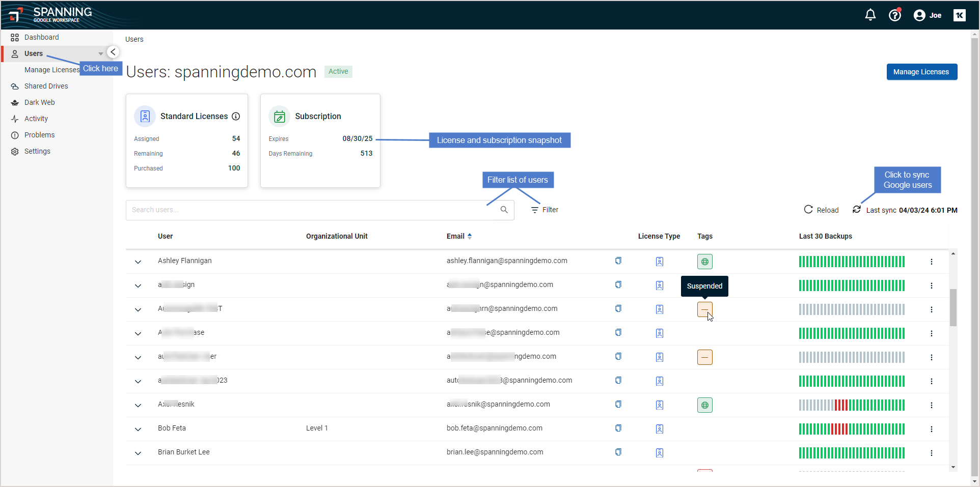Collapse the sidebar with the arrow button

[x=113, y=52]
